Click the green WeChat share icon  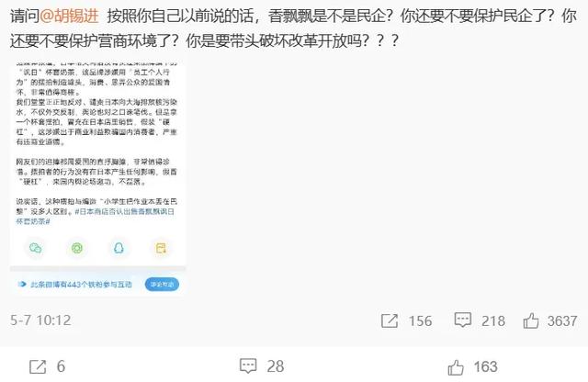(x=36, y=248)
